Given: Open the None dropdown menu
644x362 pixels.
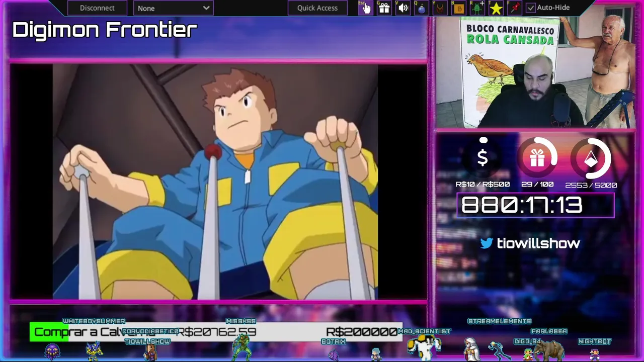Looking at the screenshot, I should [x=174, y=8].
